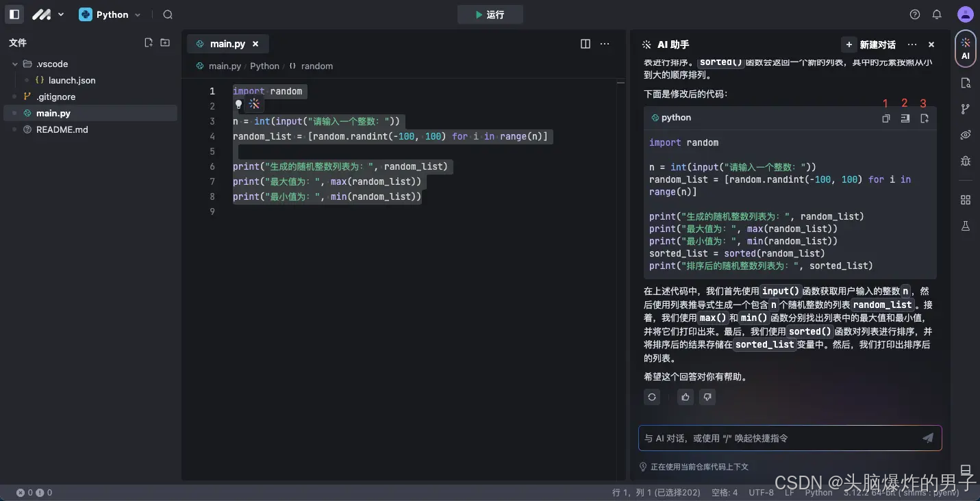Collapse the .vscode folder
This screenshot has width=980, height=501.
pos(15,64)
